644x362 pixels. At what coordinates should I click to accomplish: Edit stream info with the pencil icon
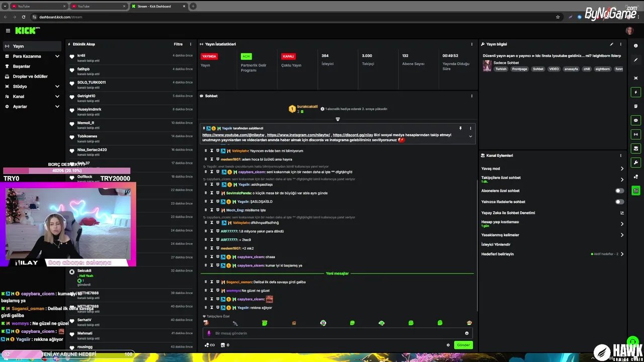pyautogui.click(x=612, y=44)
